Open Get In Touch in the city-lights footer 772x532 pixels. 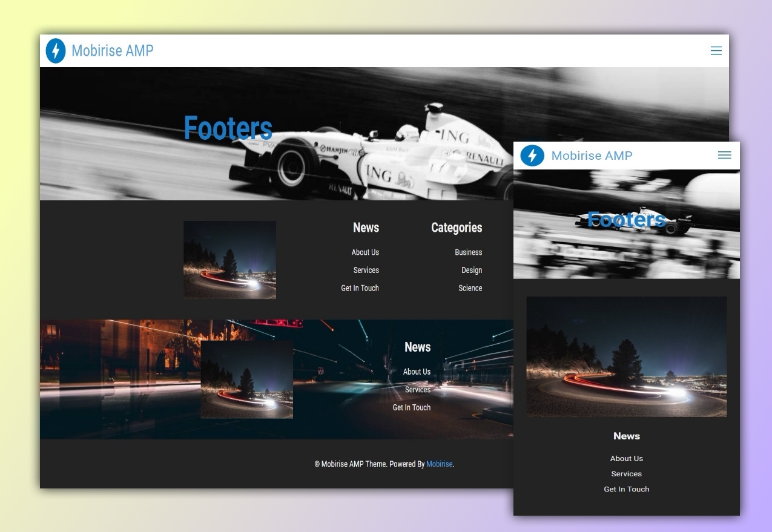(411, 408)
